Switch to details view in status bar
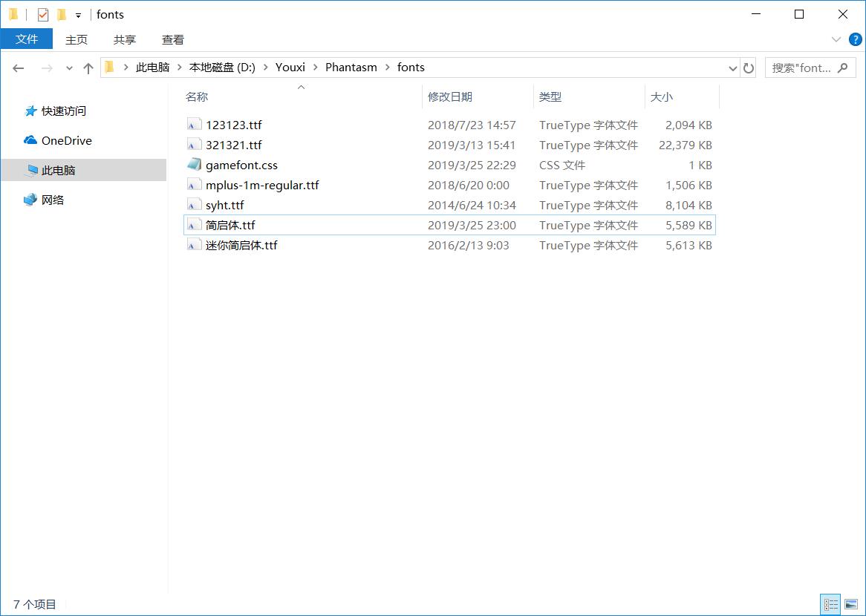The width and height of the screenshot is (866, 616). pyautogui.click(x=830, y=604)
